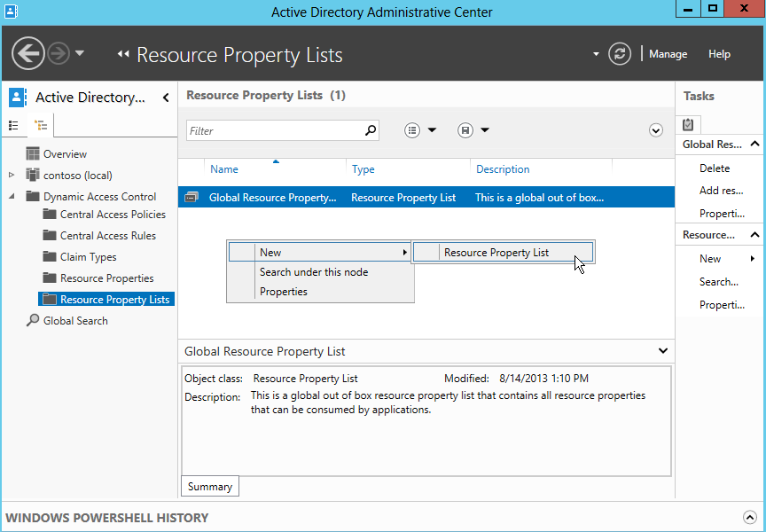Select the Overview node
This screenshot has height=532, width=766.
tap(65, 154)
